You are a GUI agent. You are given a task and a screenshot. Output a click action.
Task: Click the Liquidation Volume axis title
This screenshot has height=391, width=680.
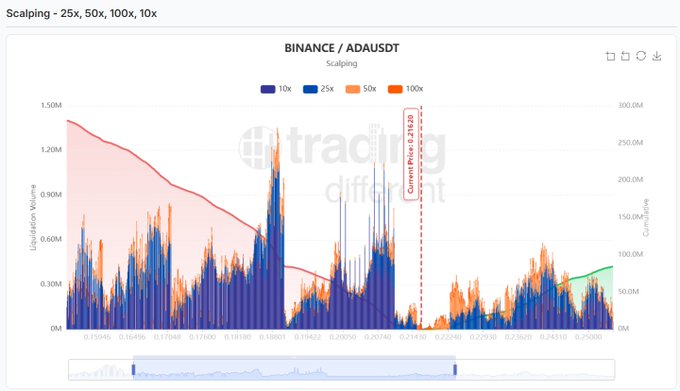pos(33,217)
